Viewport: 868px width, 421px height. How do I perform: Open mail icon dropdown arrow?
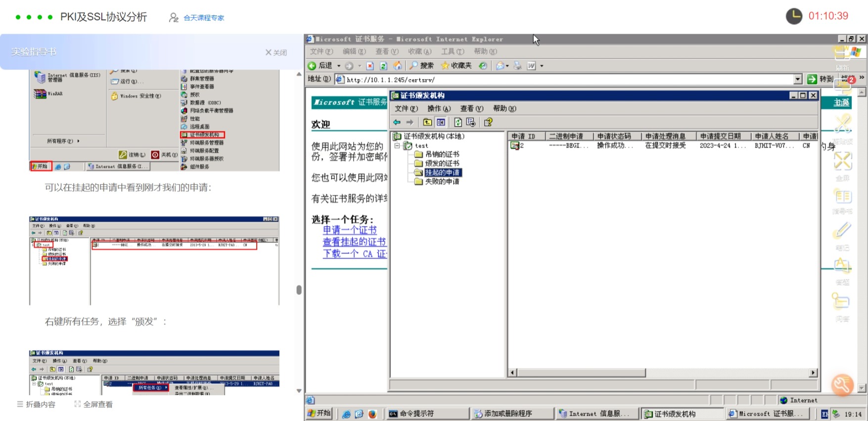pos(507,66)
